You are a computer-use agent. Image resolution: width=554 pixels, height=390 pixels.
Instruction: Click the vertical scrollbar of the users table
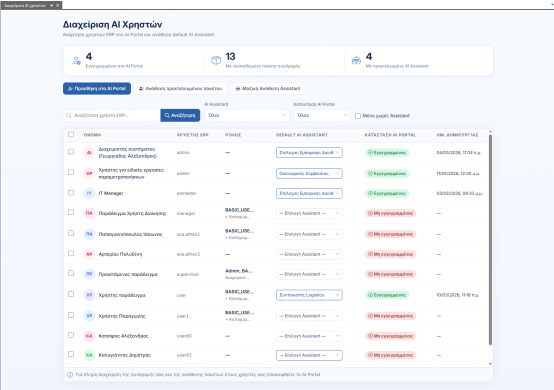pos(490,240)
